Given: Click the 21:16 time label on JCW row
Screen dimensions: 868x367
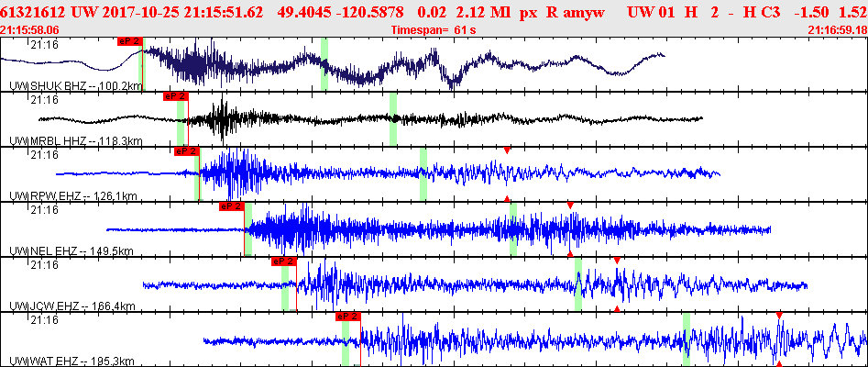Looking at the screenshot, I should 44,265.
